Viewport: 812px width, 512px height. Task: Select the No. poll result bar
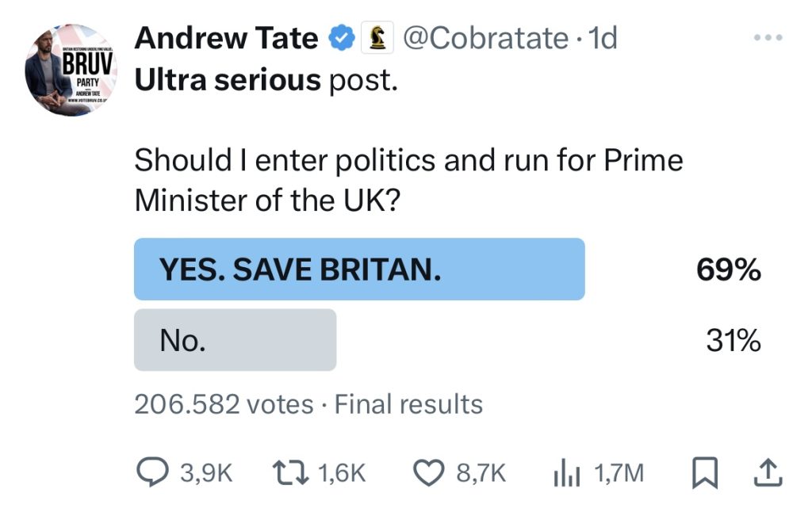click(235, 340)
